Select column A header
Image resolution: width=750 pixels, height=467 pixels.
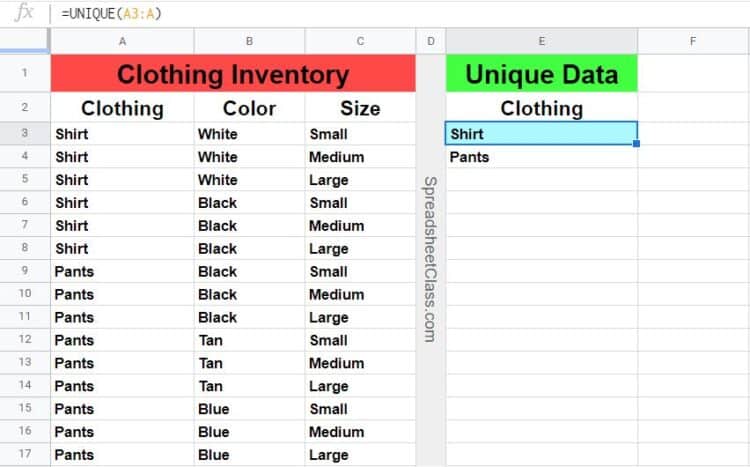pos(122,41)
